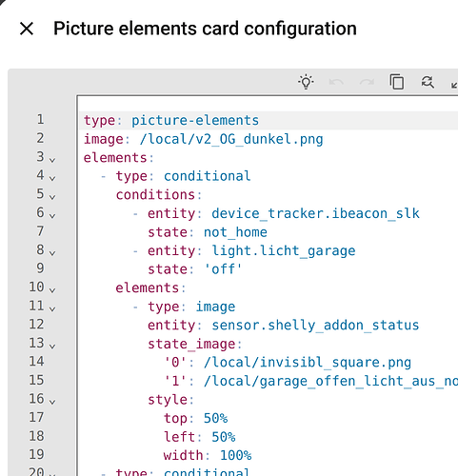This screenshot has width=458, height=476.
Task: Click '/local/garage_offen_licht_aus' path on line 15
Action: [330, 381]
